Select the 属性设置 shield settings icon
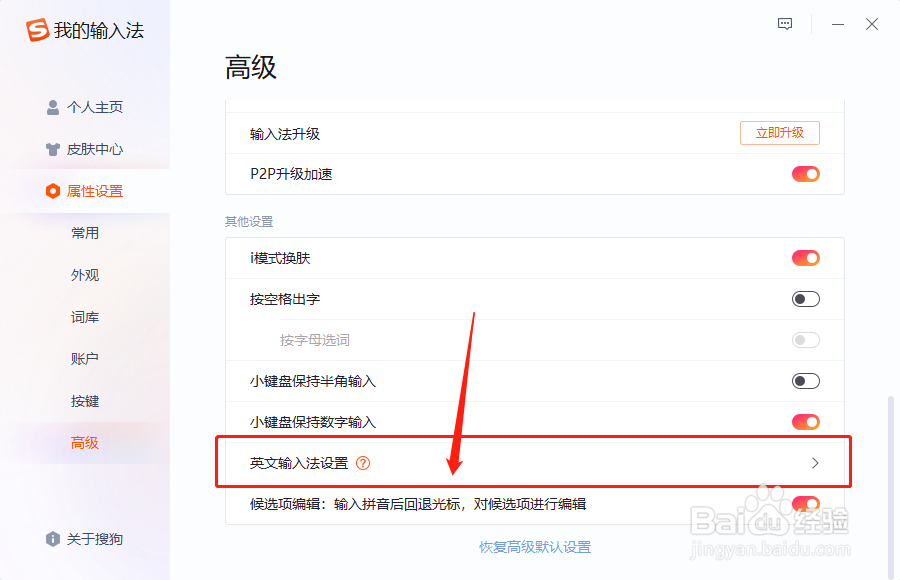 pos(52,191)
